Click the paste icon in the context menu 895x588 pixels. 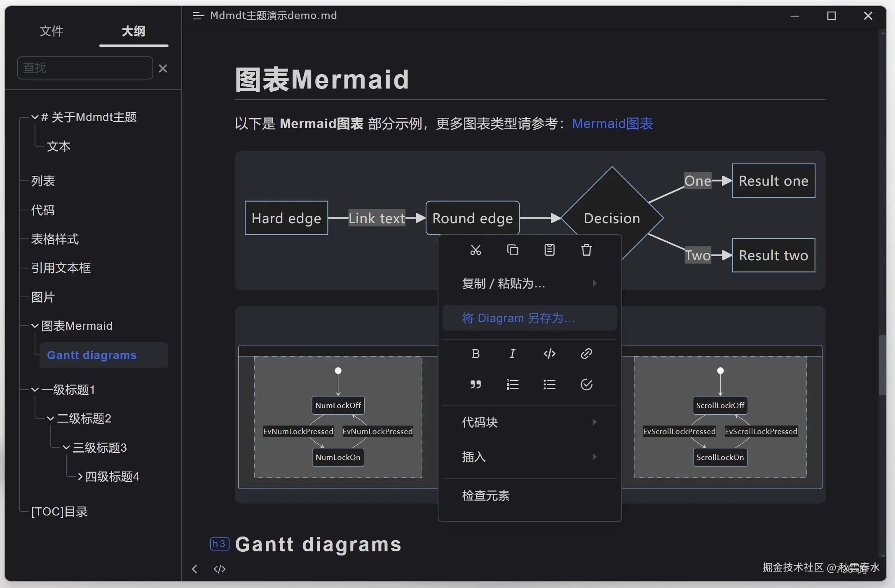(549, 250)
